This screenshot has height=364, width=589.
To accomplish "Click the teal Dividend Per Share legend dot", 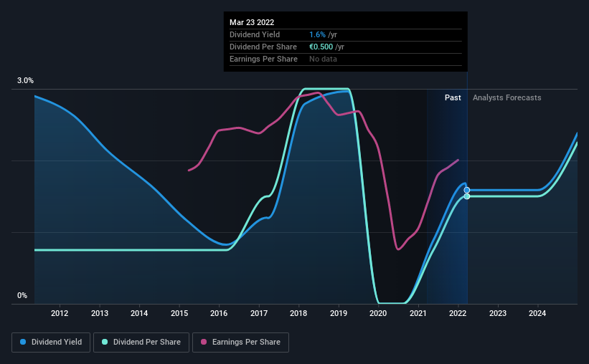I will point(105,342).
